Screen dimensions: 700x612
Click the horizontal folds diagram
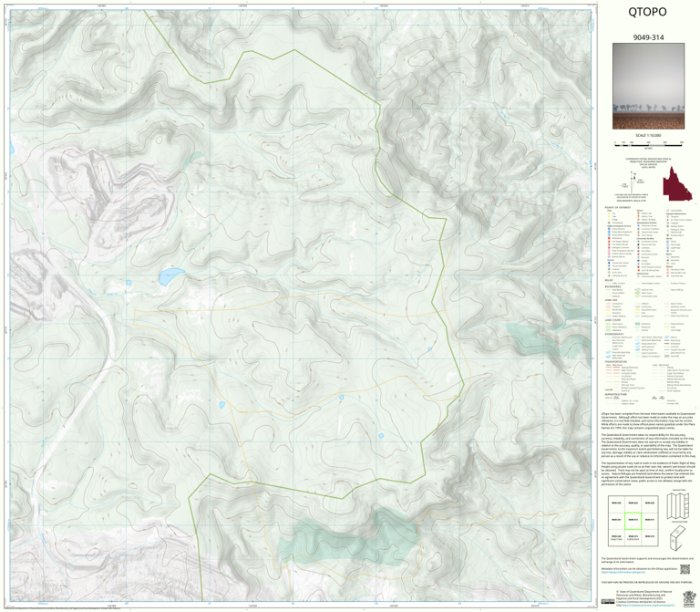679,538
